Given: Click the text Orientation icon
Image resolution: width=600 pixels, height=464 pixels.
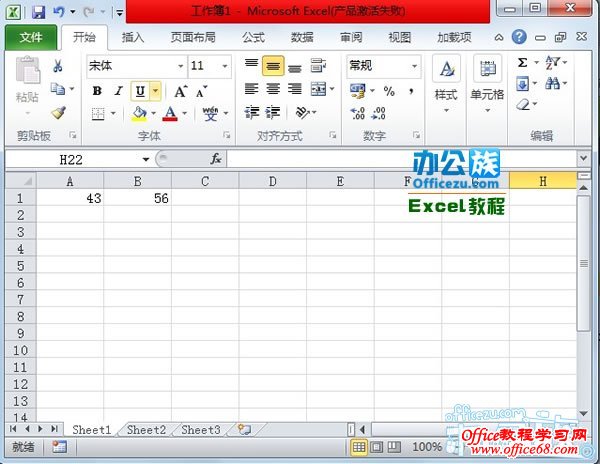Looking at the screenshot, I should tap(302, 112).
